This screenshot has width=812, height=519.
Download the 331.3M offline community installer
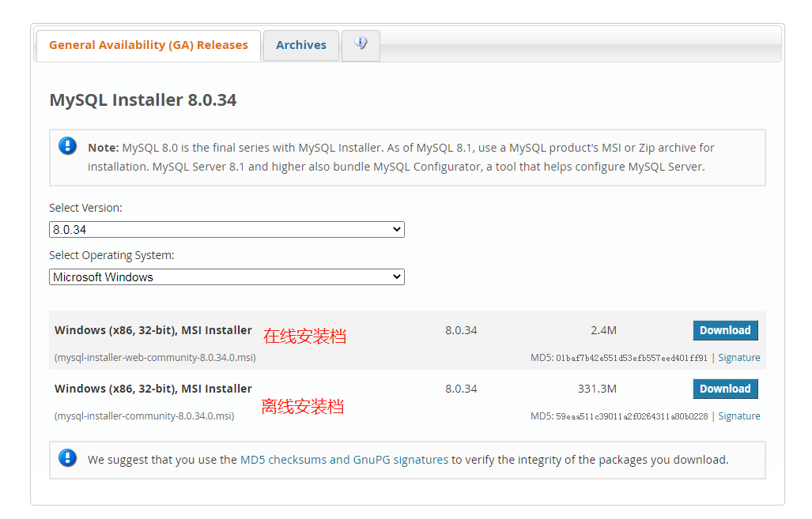[x=725, y=389]
